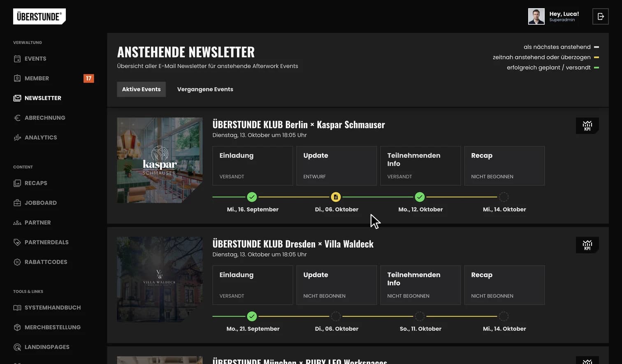Open the Jobboard briefcase icon
This screenshot has width=622, height=364.
pos(17,203)
